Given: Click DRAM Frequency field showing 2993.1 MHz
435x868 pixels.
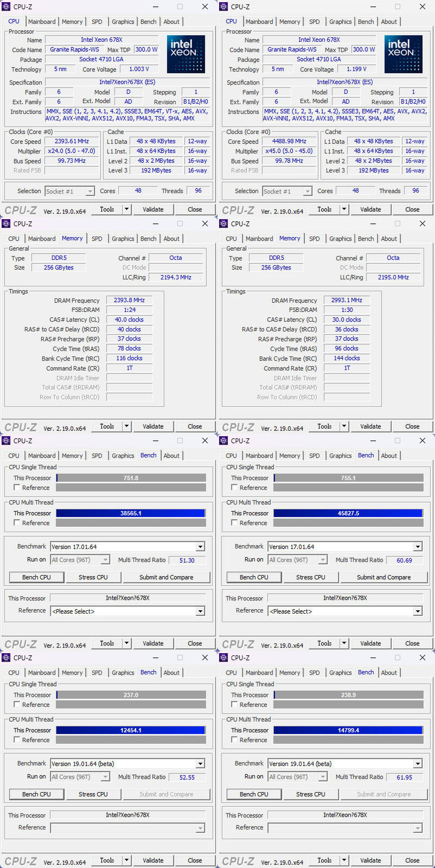Looking at the screenshot, I should (346, 301).
